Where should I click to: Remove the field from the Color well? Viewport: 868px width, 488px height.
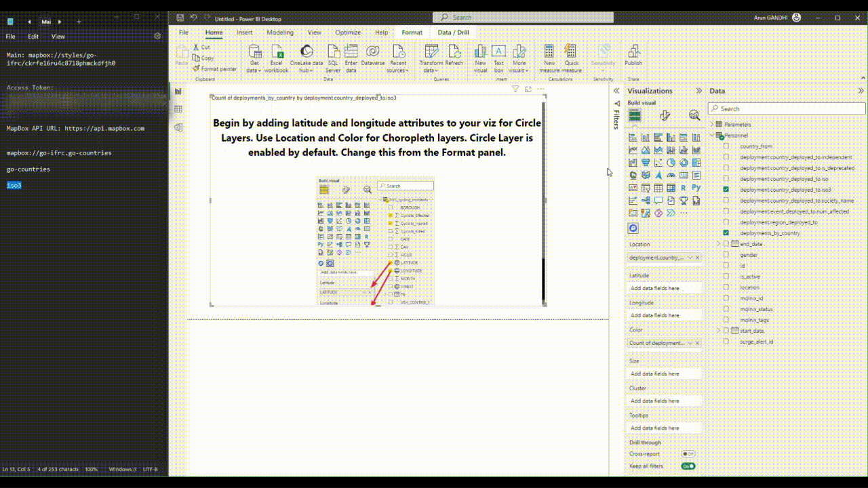coord(697,343)
